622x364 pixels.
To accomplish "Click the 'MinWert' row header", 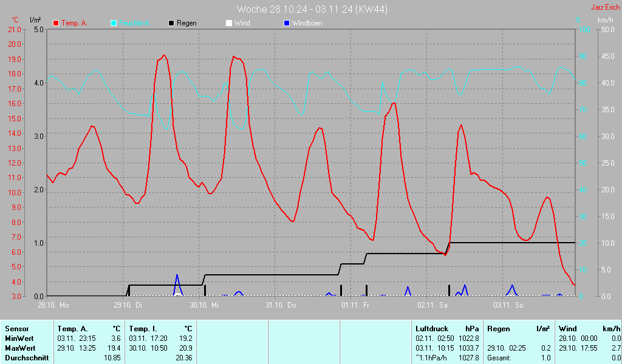I will coord(19,339).
